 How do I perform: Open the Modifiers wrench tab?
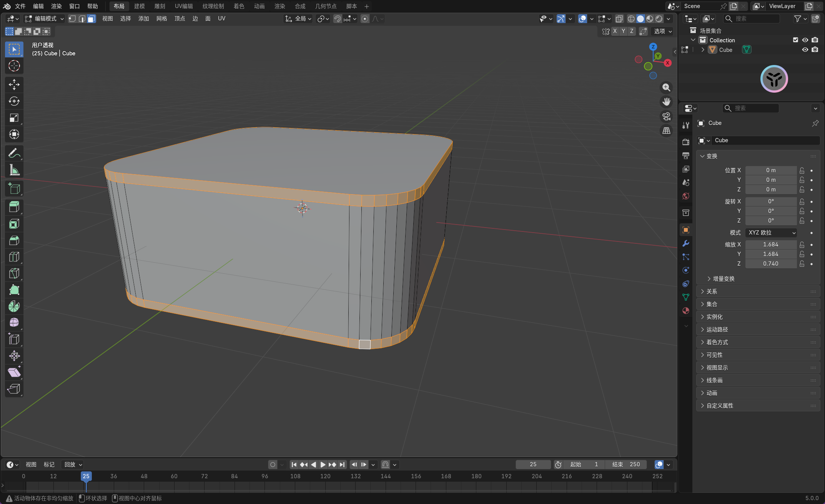point(686,243)
